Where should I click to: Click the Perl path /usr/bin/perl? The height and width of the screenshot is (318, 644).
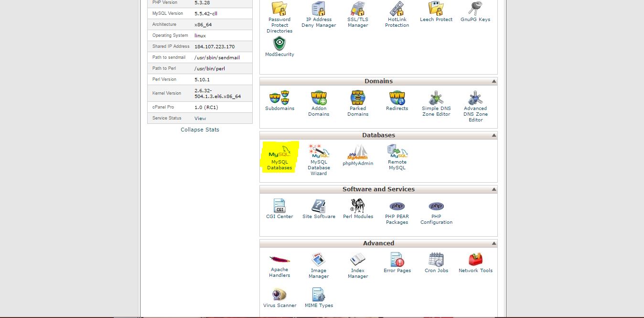210,68
